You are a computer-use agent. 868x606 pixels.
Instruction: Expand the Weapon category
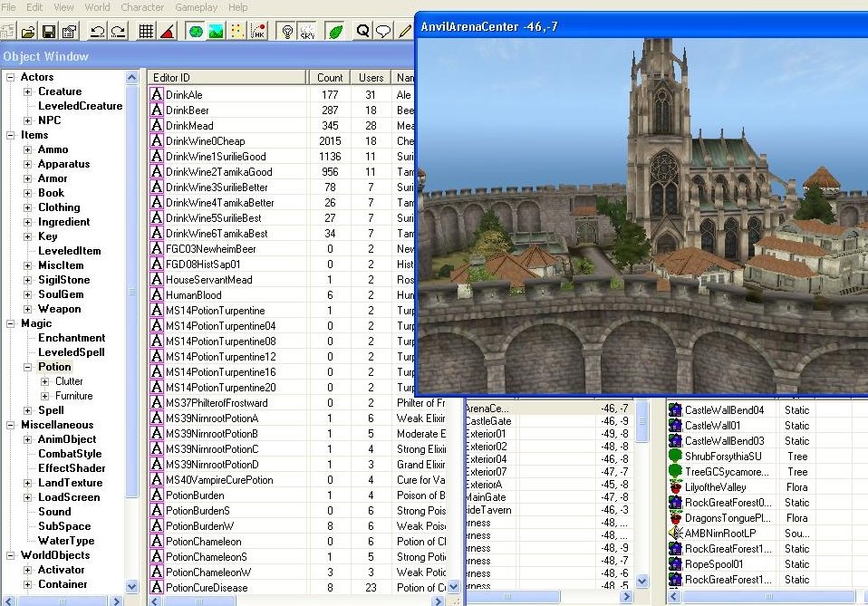click(28, 310)
